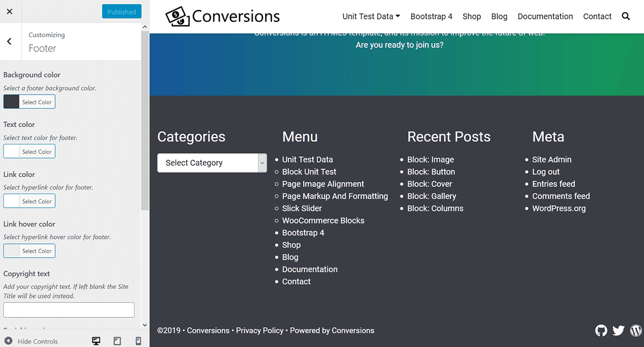The width and height of the screenshot is (644, 347).
Task: Open the site search magnifier icon
Action: click(626, 17)
